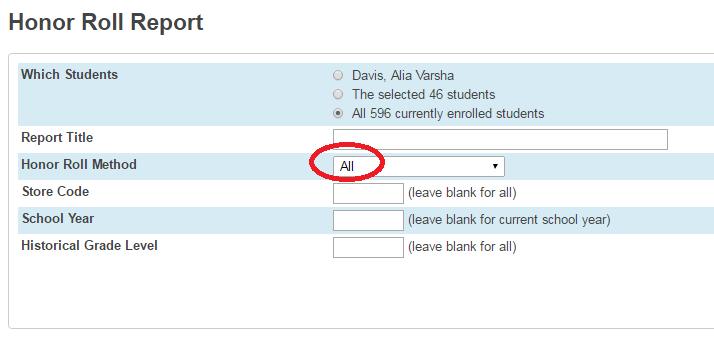Click the leave blank hint beside Store Code

click(462, 193)
